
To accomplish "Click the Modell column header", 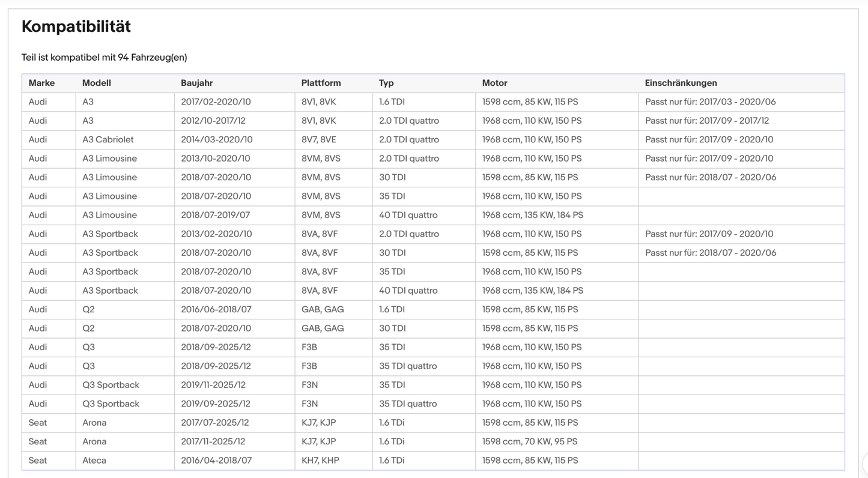I will point(97,83).
